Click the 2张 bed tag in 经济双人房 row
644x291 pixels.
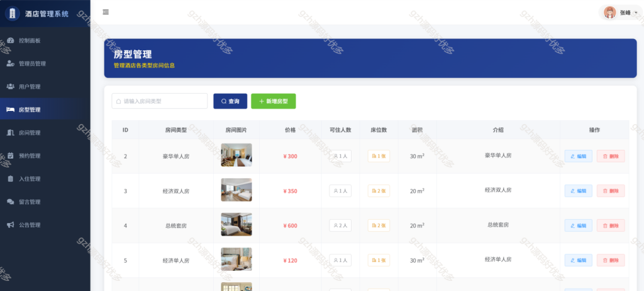(x=379, y=191)
